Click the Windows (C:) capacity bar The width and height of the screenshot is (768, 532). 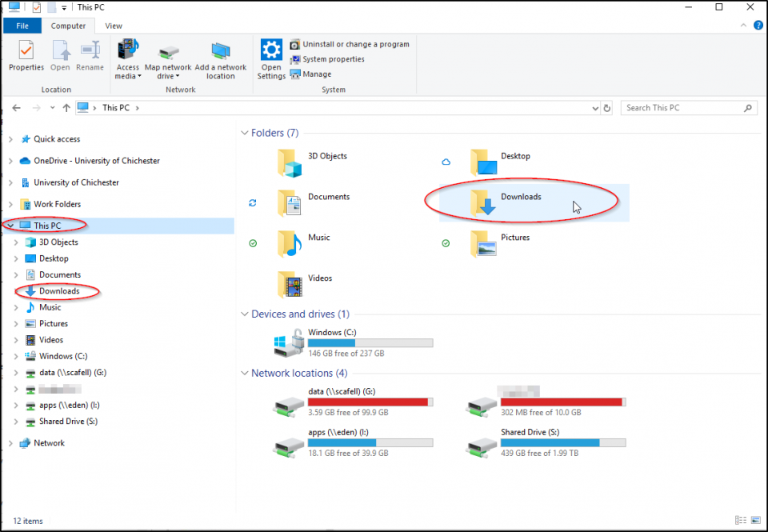click(370, 343)
